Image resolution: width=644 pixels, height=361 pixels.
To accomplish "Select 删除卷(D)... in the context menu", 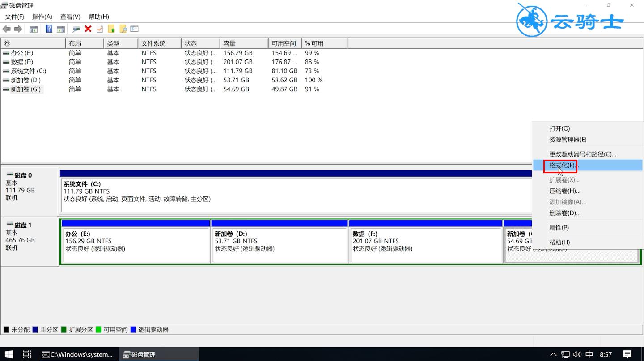I will [x=564, y=213].
